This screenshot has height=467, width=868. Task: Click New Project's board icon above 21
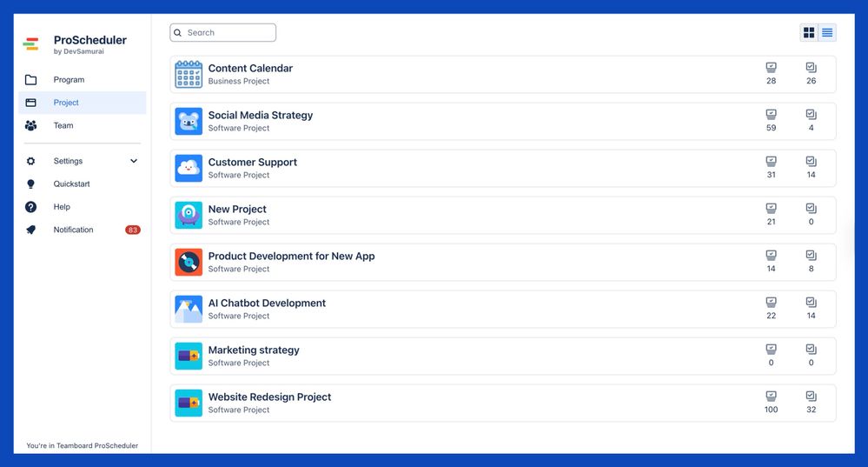coord(772,209)
